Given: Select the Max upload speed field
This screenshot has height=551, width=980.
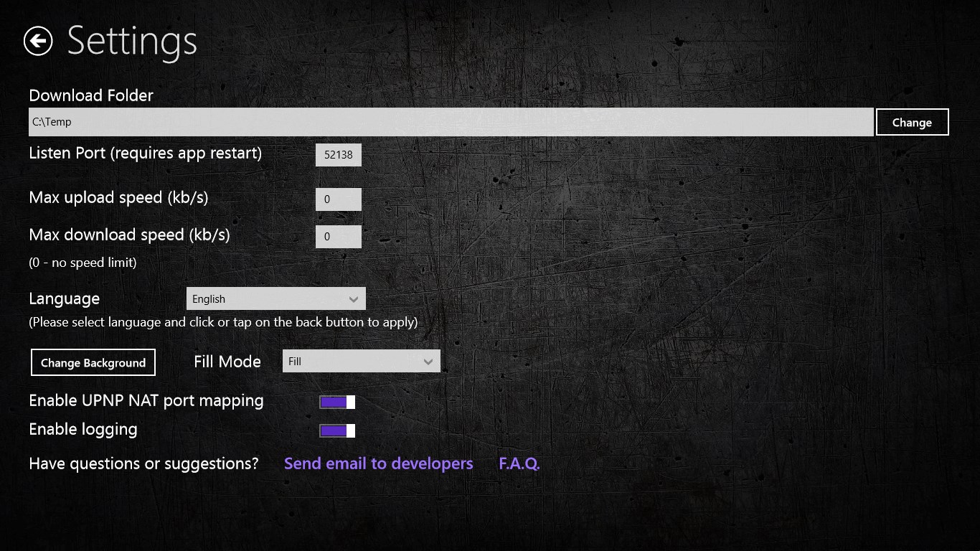Looking at the screenshot, I should click(338, 199).
